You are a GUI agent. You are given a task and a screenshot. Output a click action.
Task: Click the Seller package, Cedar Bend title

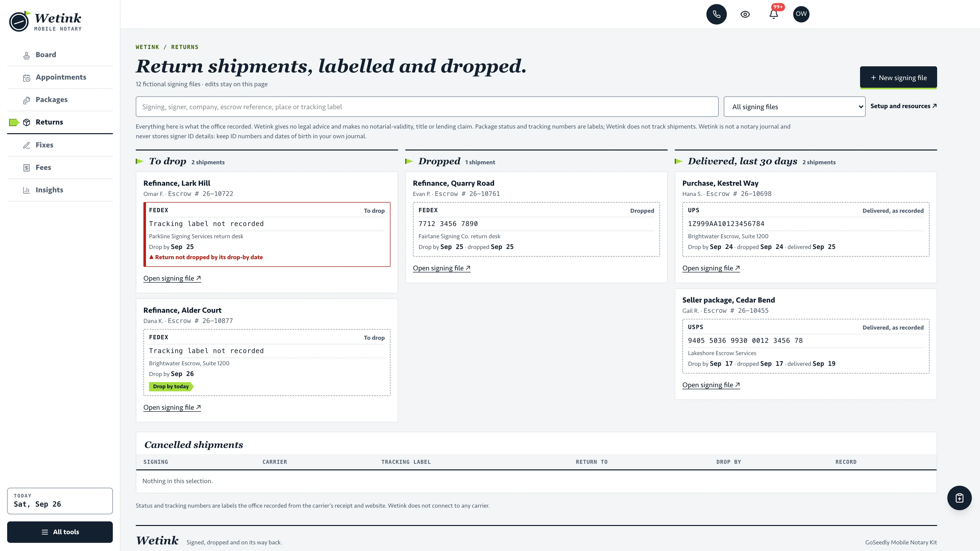coord(728,300)
